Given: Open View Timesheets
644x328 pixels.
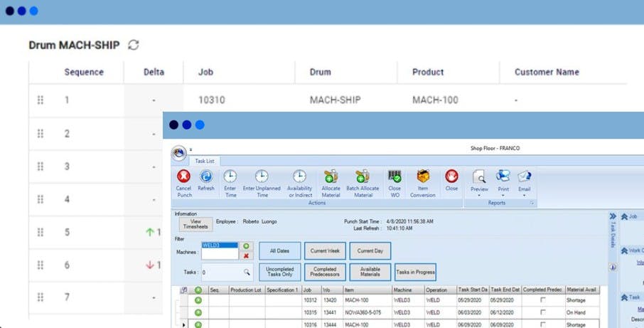Looking at the screenshot, I should (x=196, y=224).
